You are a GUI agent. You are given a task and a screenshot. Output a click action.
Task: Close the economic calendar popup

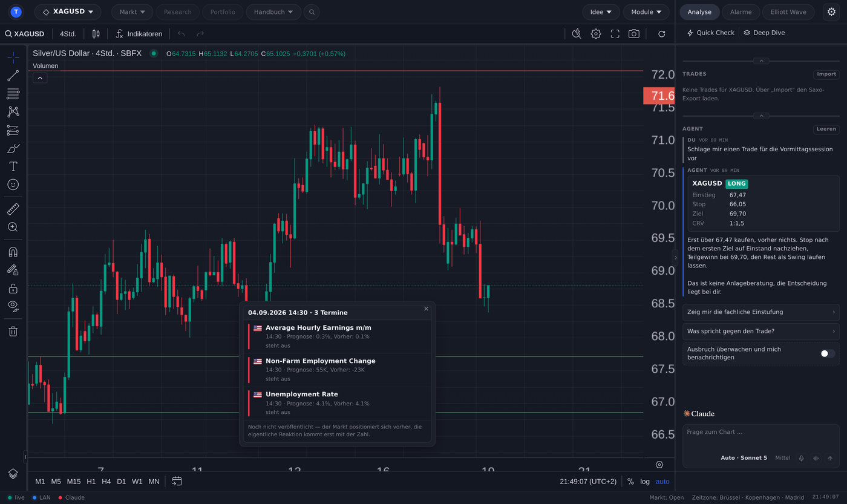tap(426, 309)
